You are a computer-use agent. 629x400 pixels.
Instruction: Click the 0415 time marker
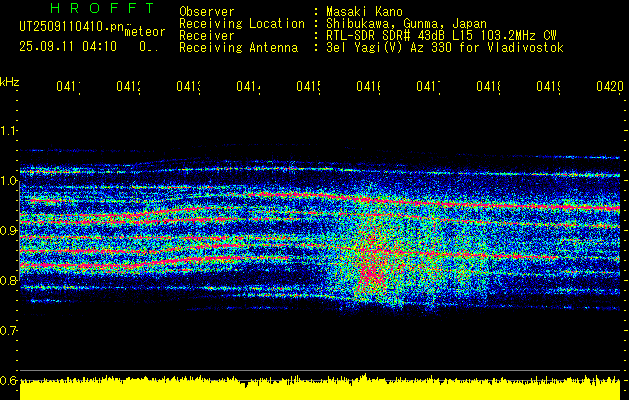[x=308, y=87]
